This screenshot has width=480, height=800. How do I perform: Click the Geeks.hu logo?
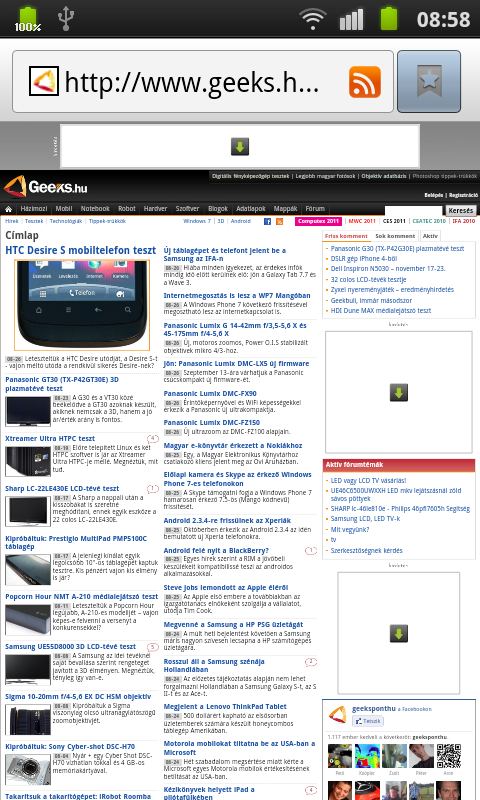(45, 187)
